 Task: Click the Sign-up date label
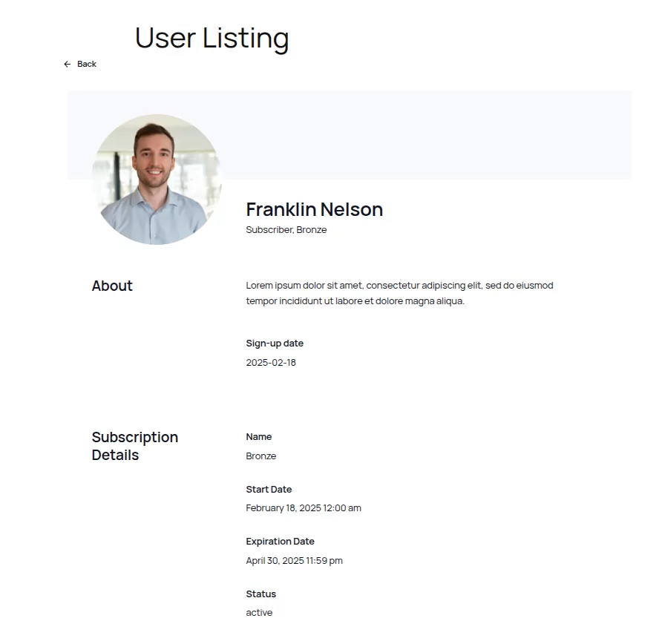click(275, 343)
